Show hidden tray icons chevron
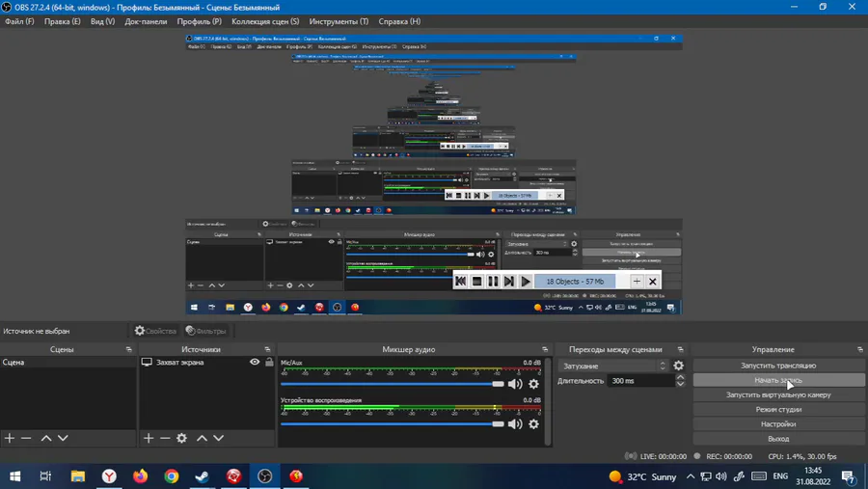Screen dimensions: 868x489 691,476
